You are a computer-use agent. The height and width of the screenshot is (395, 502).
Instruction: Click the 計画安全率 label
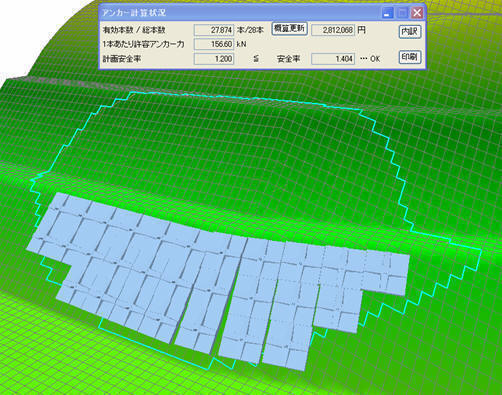122,59
